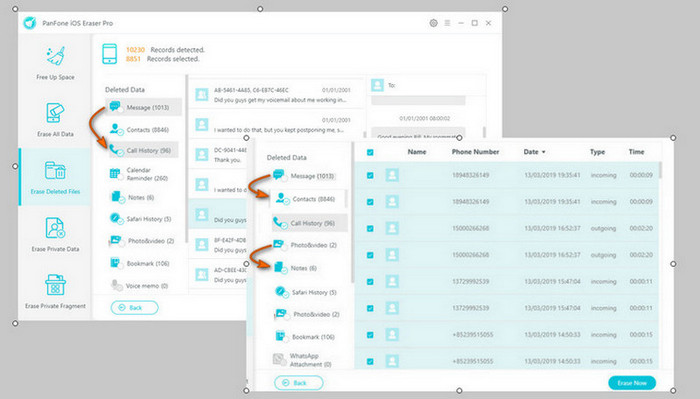Select Notes (6) in front panel

click(x=296, y=268)
